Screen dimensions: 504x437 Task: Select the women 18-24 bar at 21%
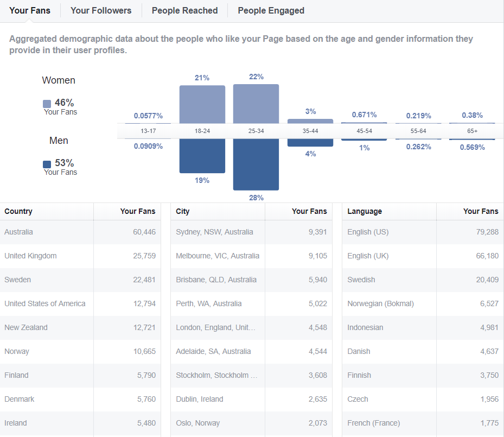(202, 104)
